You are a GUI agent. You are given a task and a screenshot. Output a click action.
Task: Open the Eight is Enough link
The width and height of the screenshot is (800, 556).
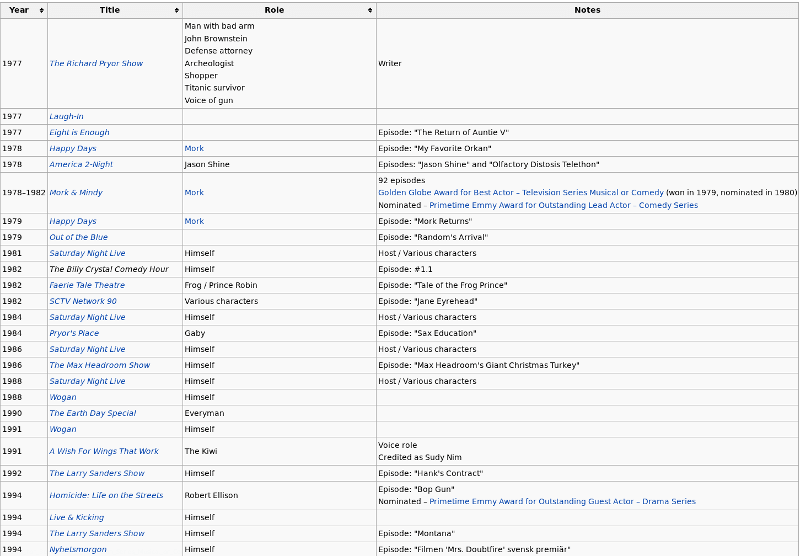79,132
